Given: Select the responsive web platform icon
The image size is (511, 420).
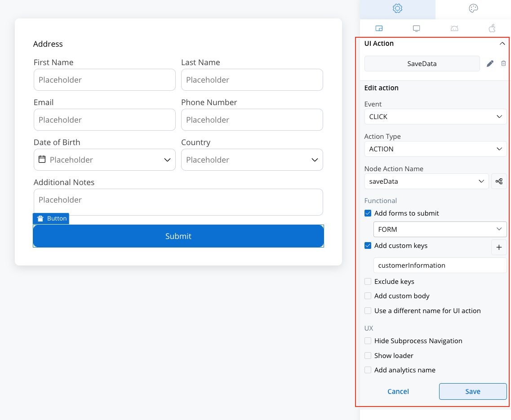Looking at the screenshot, I should tap(379, 28).
